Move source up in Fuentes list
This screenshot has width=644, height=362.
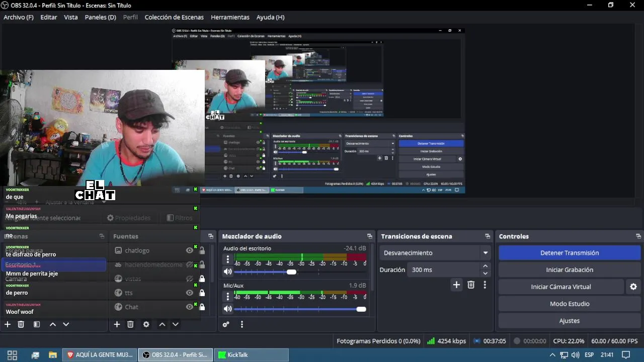[162, 324]
